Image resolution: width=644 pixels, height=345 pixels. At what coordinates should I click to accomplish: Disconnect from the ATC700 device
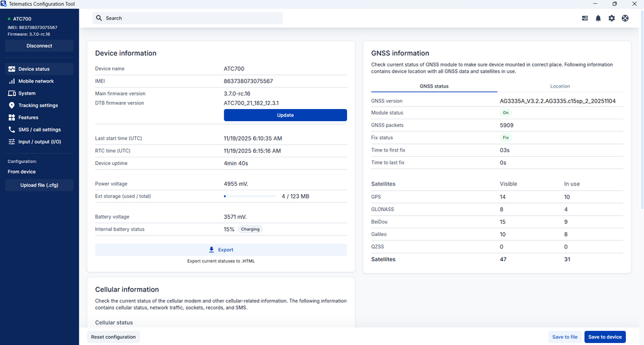click(39, 46)
